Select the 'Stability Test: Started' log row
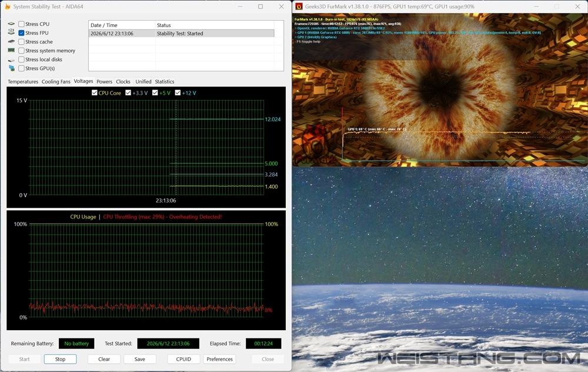The image size is (588, 372). click(182, 34)
